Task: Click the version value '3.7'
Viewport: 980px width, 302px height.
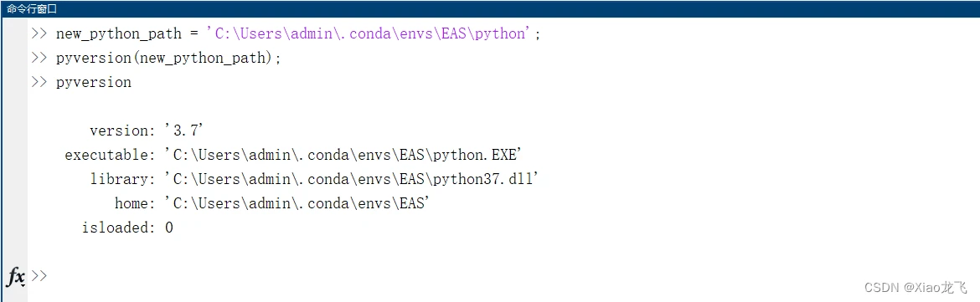Action: tap(184, 131)
